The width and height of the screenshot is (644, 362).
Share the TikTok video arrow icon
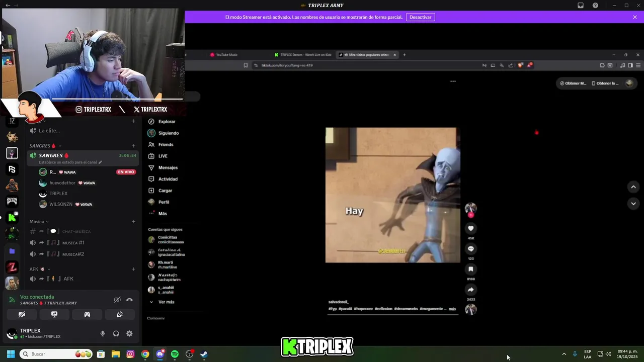point(471,290)
